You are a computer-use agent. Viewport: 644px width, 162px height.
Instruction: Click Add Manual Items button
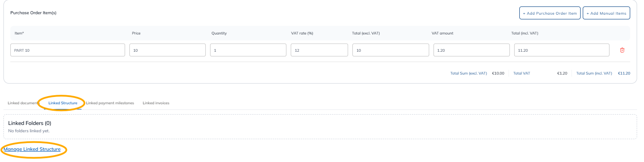point(606,13)
